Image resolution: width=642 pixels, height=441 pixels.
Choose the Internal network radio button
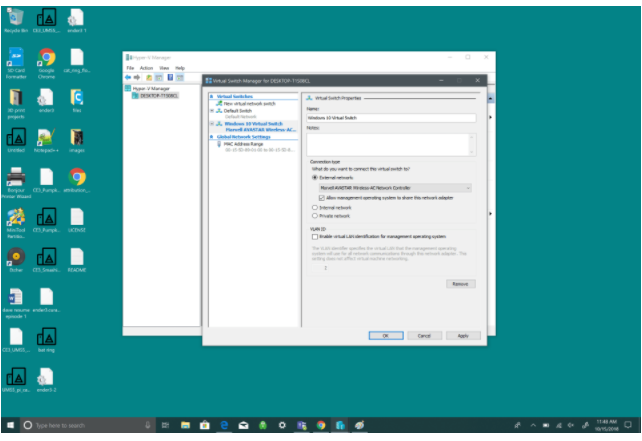click(314, 208)
